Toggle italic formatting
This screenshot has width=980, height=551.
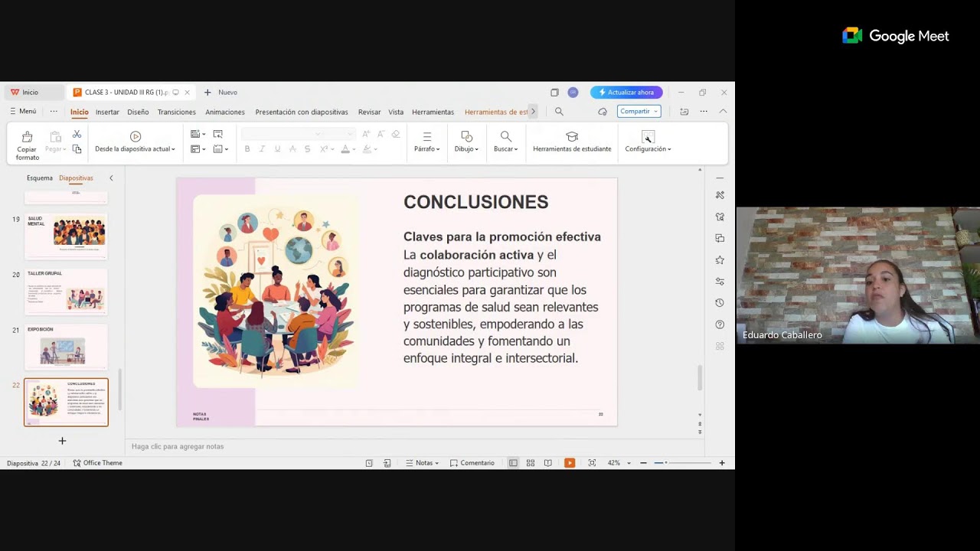click(x=262, y=149)
